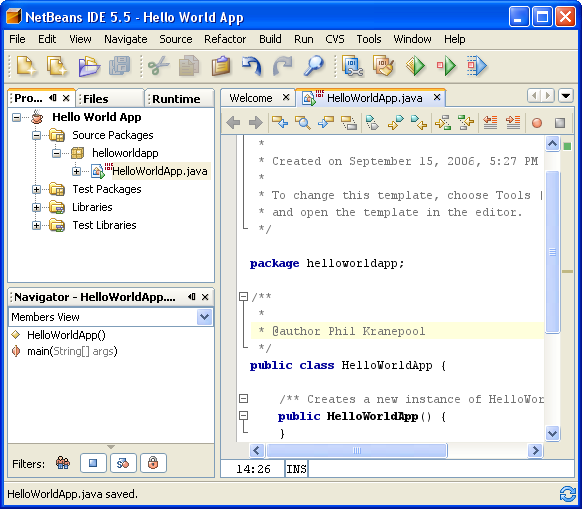Click the Start Macro Recording red circle
This screenshot has width=582, height=509.
(537, 123)
